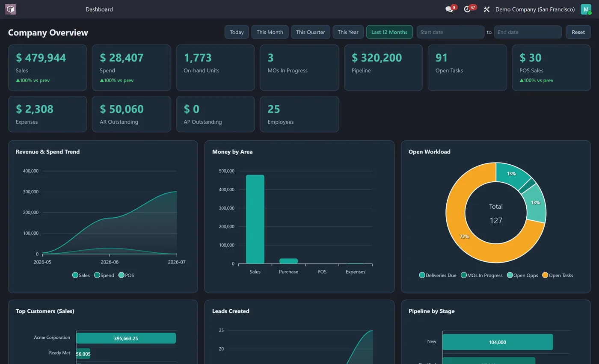
Task: Toggle Open Tasks in workload legend
Action: pos(557,275)
